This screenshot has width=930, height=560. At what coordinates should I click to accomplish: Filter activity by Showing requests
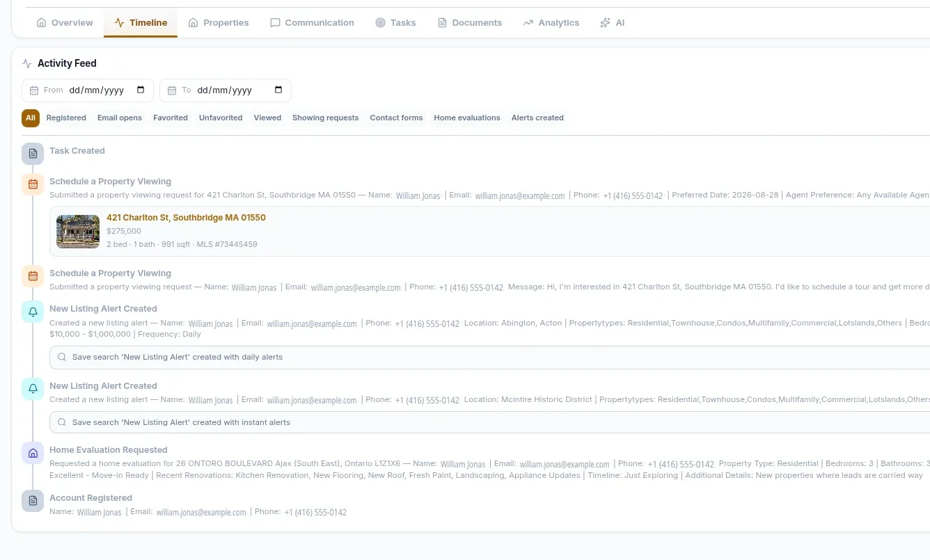click(x=325, y=118)
